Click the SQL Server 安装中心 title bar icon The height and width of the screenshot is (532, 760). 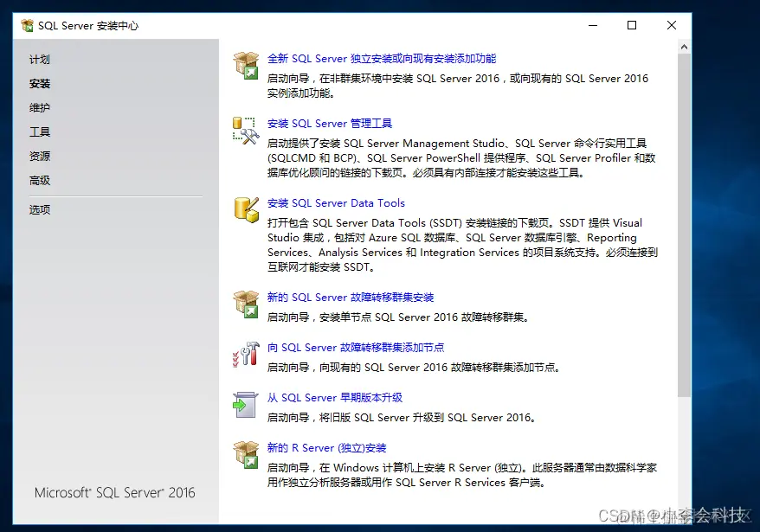coord(28,25)
